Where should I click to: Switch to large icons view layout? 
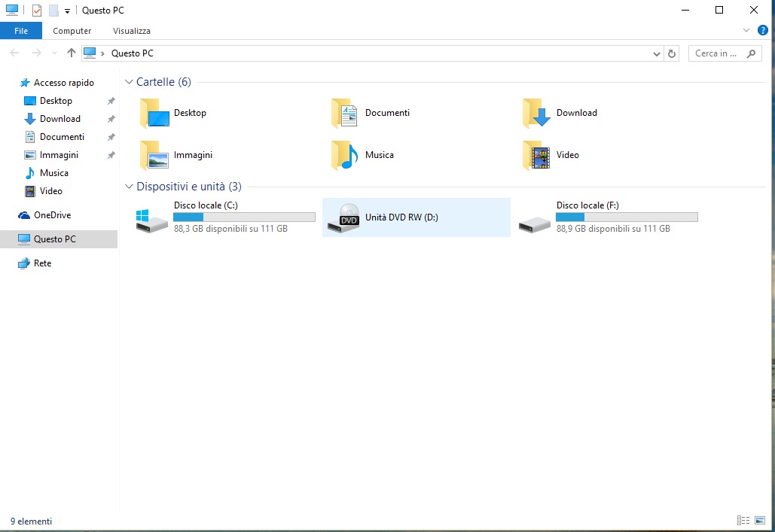tap(760, 520)
